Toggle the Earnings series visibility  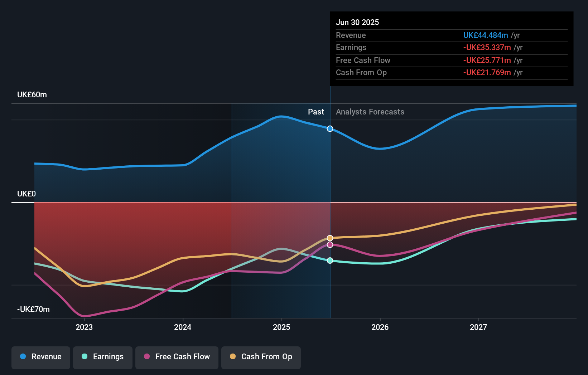pyautogui.click(x=103, y=357)
